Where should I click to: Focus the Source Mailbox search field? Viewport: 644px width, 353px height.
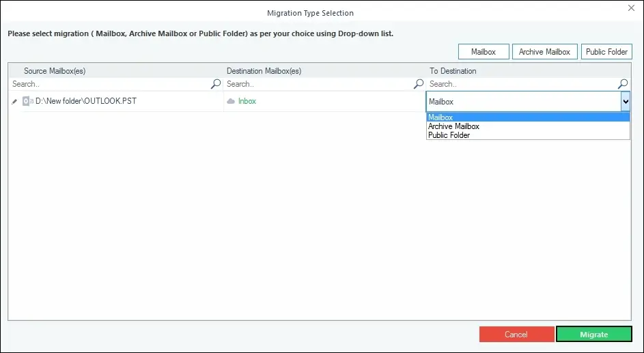110,84
